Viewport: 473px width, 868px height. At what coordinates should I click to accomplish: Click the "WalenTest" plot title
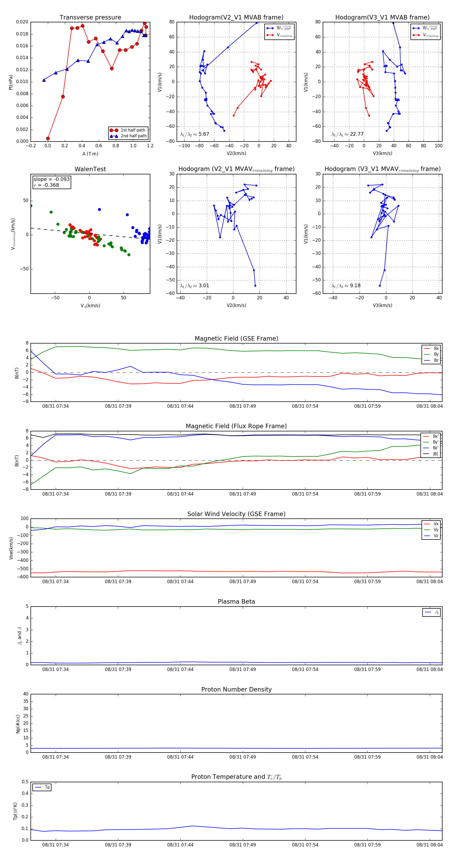pyautogui.click(x=90, y=169)
